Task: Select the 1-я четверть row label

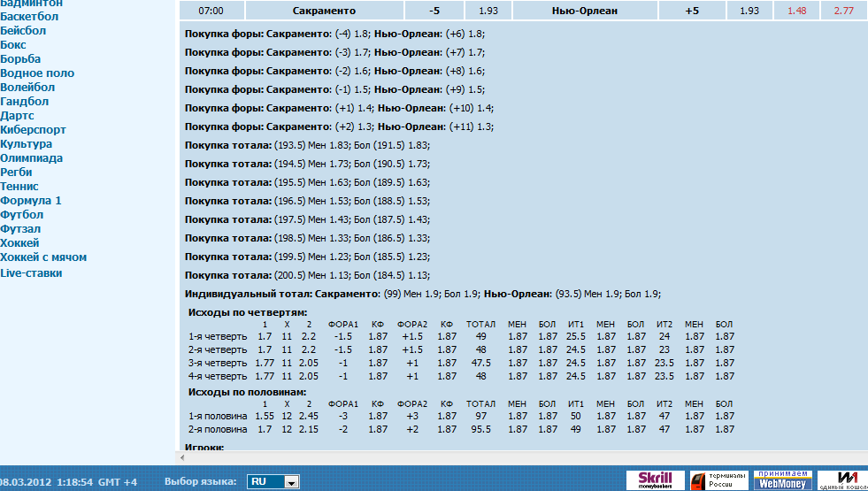Action: tap(218, 336)
